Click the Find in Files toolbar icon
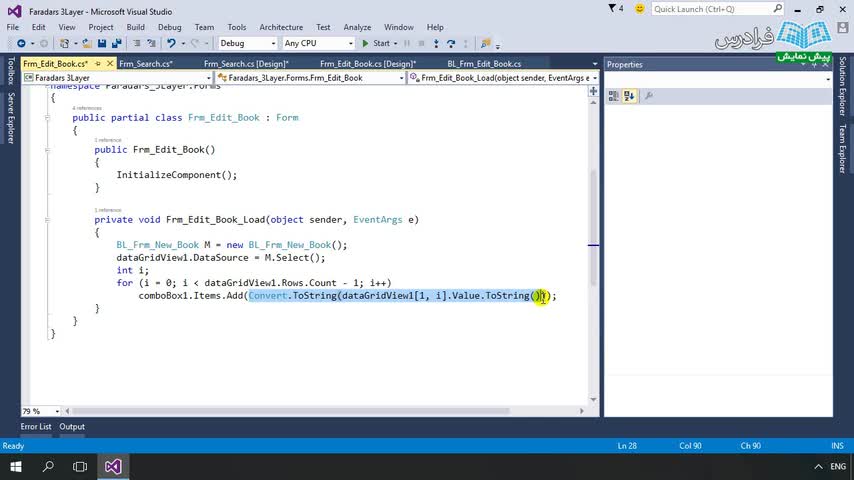854x480 pixels. pyautogui.click(x=485, y=43)
